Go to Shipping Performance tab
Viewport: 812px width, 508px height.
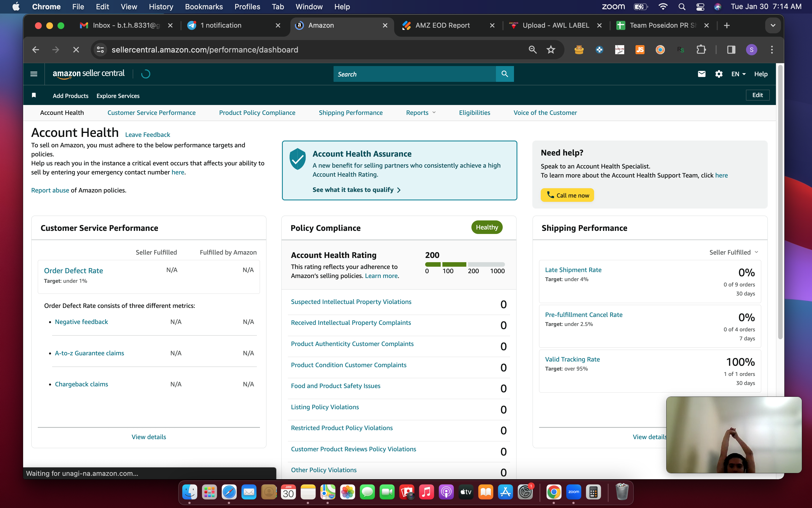351,113
